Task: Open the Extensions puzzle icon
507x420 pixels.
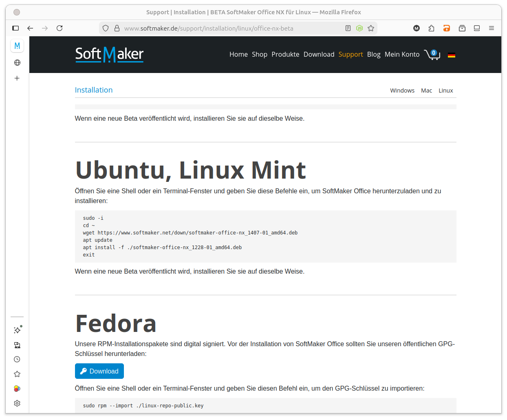Action: pyautogui.click(x=431, y=28)
